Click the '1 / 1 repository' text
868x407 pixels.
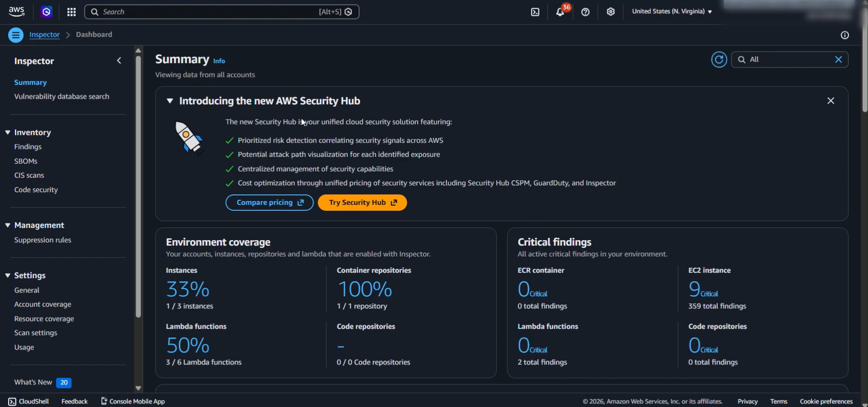[x=362, y=307]
